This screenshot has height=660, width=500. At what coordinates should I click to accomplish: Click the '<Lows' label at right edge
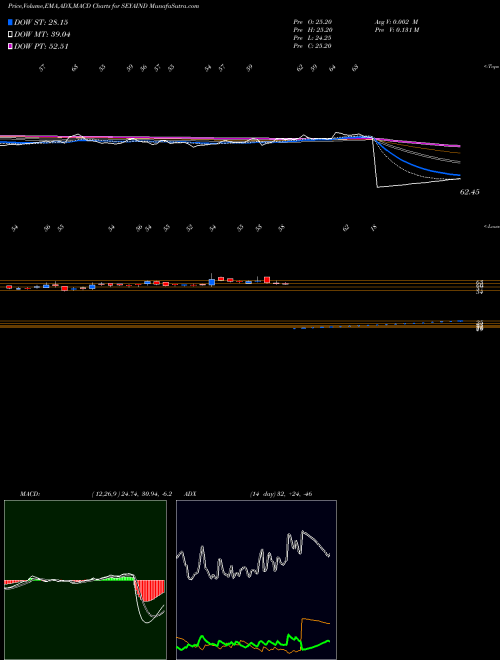(x=492, y=226)
